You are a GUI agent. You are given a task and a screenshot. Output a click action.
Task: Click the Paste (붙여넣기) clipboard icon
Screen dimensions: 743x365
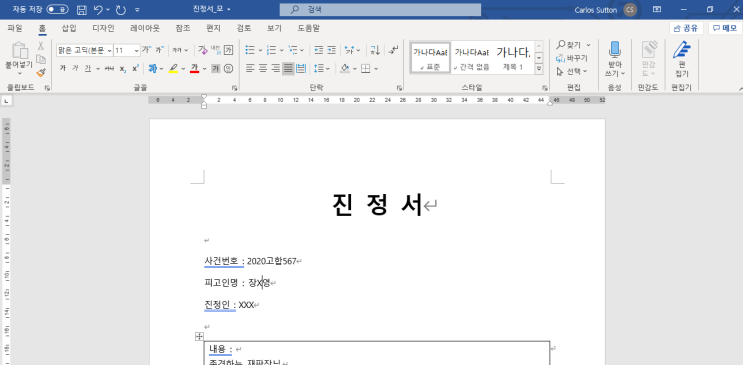[20, 51]
